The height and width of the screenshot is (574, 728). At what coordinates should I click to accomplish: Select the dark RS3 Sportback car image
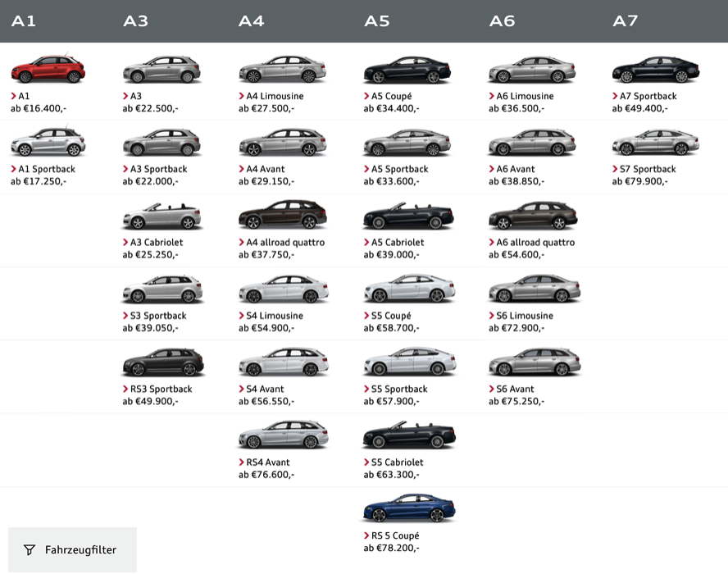[163, 362]
